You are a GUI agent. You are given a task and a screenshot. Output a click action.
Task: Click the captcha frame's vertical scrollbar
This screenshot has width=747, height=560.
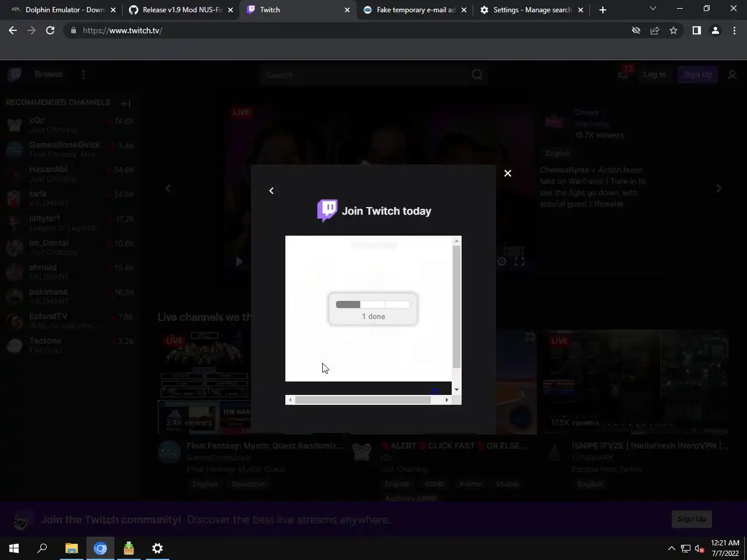[x=456, y=307]
